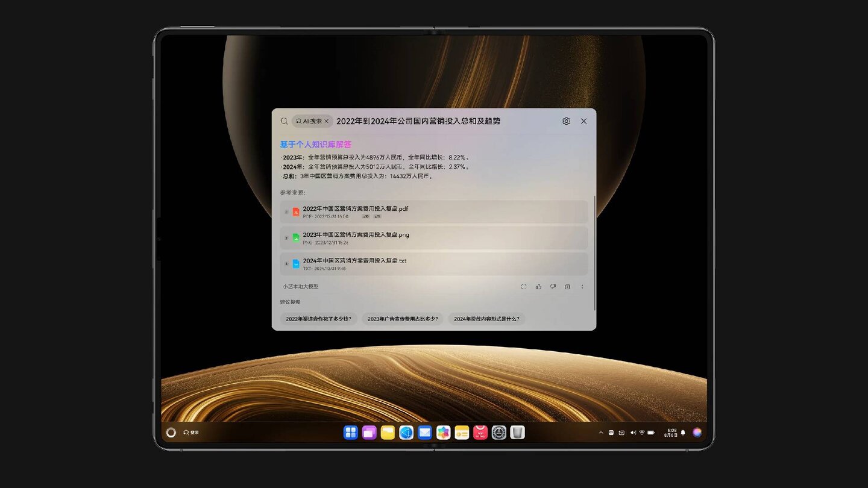868x488 pixels.
Task: Open the notification bell in the taskbar
Action: 683,432
